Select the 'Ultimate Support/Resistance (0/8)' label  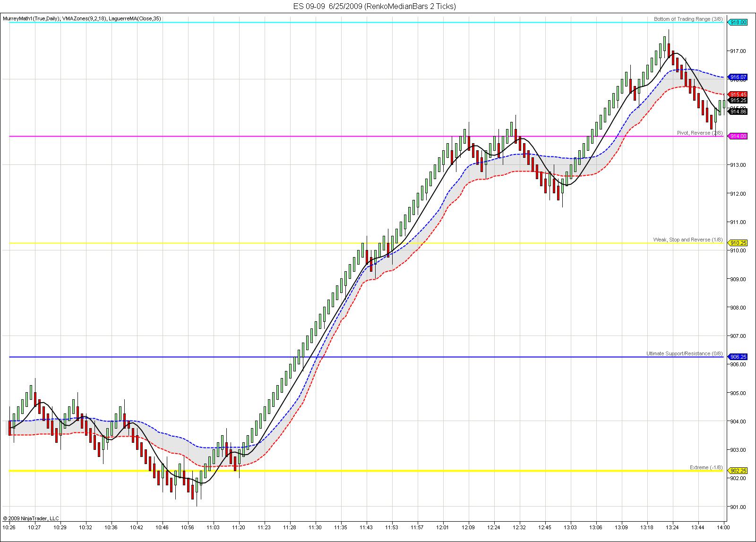pyautogui.click(x=685, y=353)
